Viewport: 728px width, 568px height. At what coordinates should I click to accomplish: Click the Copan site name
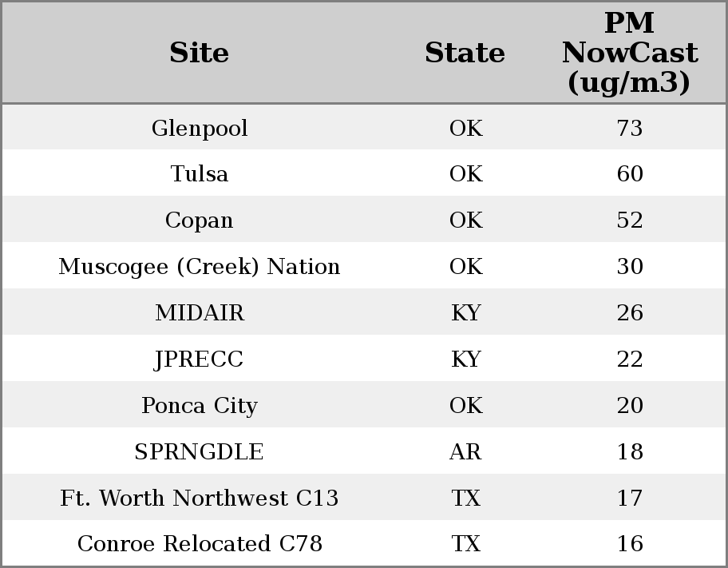coord(200,220)
